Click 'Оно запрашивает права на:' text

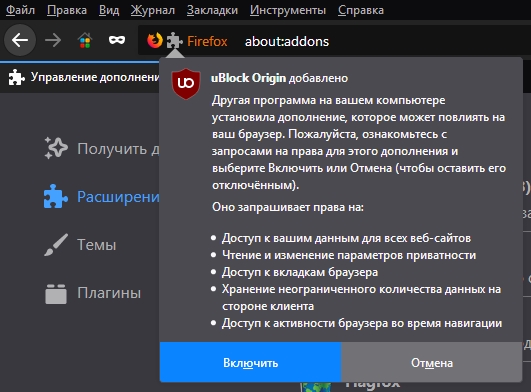(x=288, y=207)
